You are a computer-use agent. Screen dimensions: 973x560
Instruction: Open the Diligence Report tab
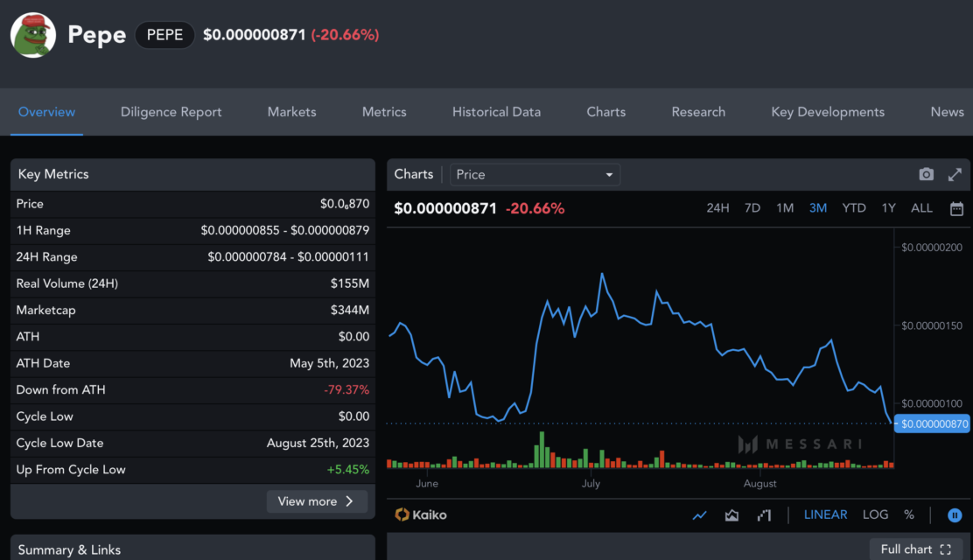coord(171,112)
